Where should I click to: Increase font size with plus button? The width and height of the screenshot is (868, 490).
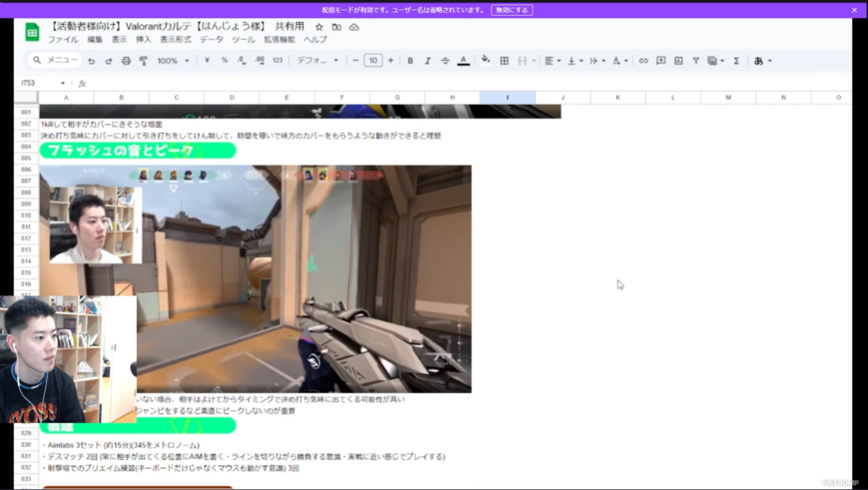[x=391, y=60]
